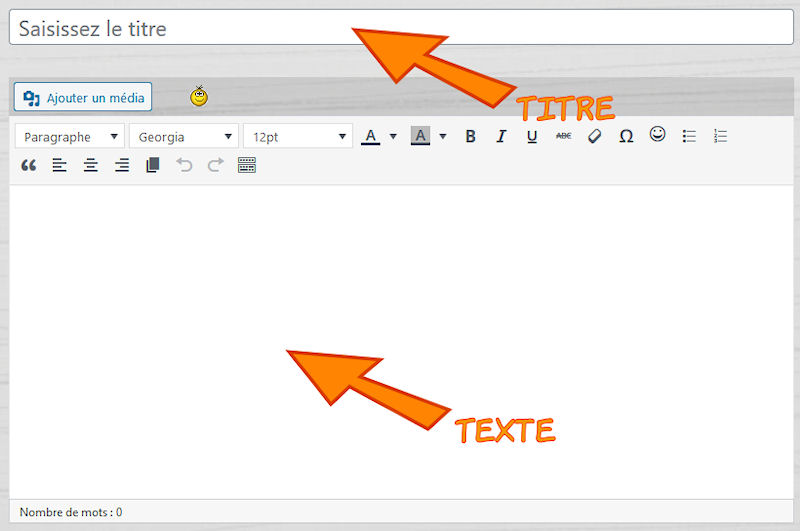
Task: Expand the text color picker arrow
Action: click(x=393, y=136)
